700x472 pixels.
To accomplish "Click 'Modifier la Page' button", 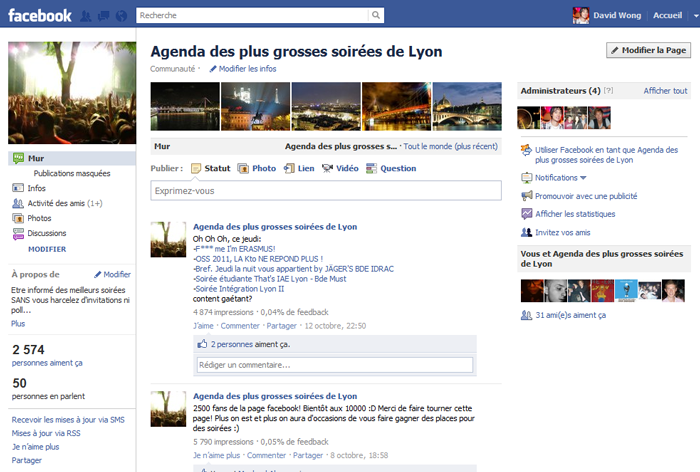I will tap(648, 50).
